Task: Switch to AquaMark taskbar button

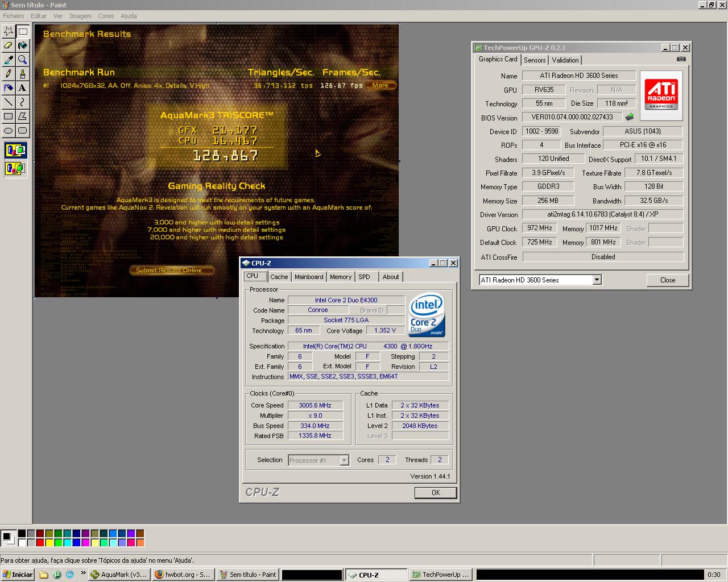Action: 120,575
